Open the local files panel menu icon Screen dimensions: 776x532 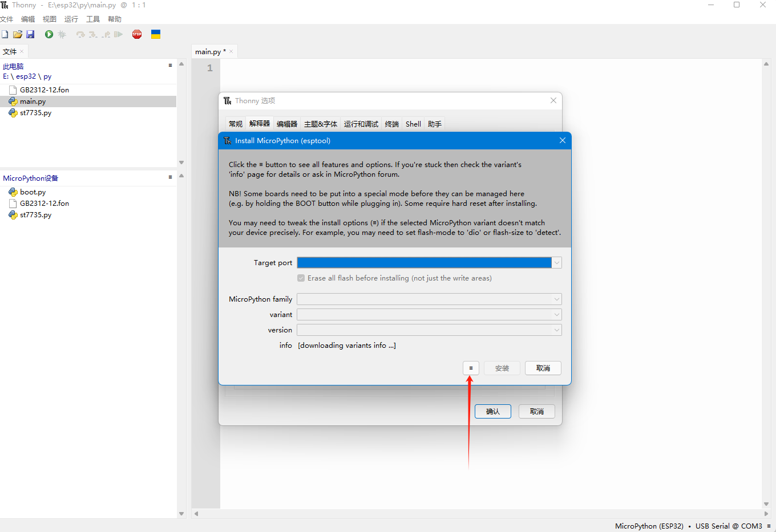tap(170, 66)
